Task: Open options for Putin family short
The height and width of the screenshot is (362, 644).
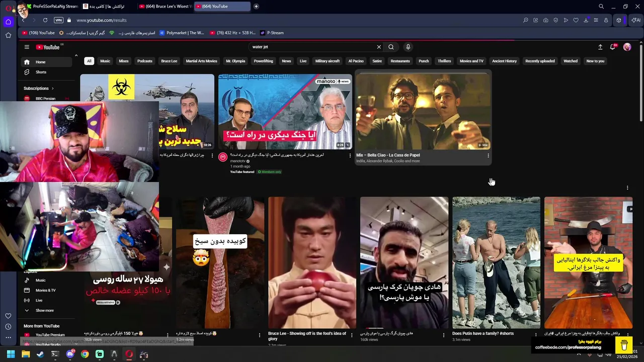Action: pos(536,335)
